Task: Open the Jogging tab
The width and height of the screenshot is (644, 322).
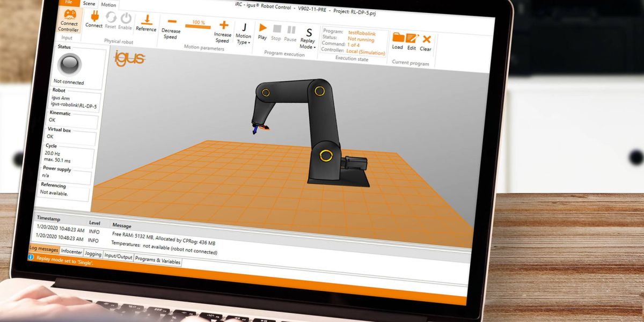Action: coord(93,253)
